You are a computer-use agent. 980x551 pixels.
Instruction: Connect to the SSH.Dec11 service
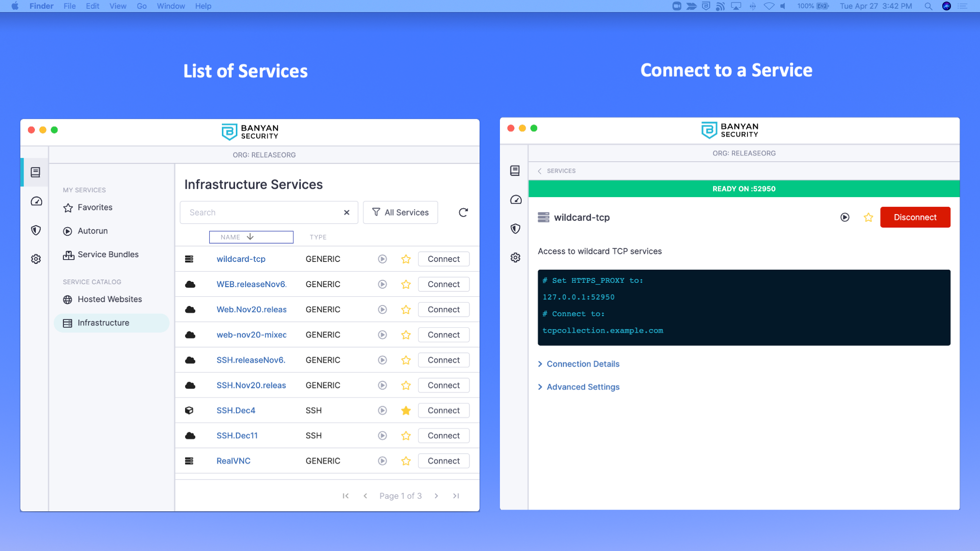(443, 436)
